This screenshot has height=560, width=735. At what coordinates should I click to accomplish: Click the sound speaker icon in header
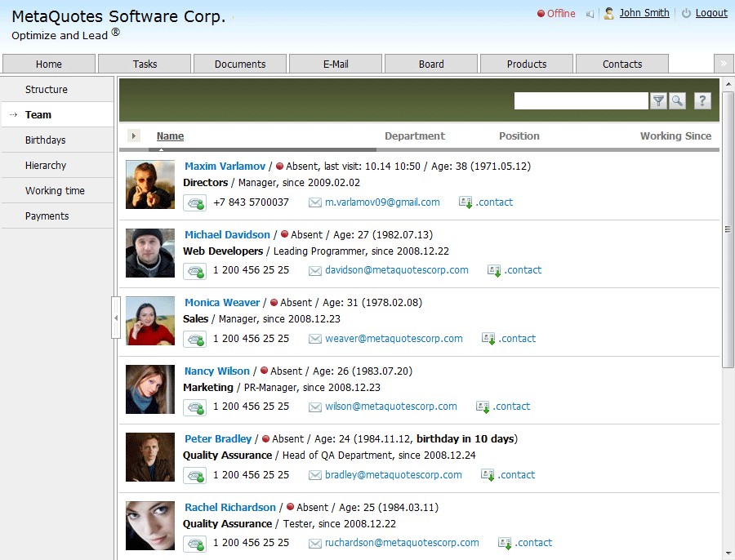pyautogui.click(x=590, y=14)
